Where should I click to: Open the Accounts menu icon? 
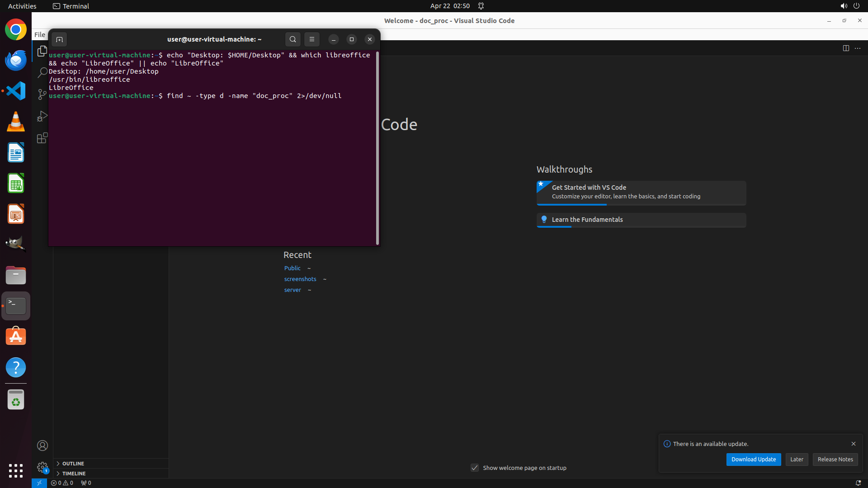pos(42,446)
